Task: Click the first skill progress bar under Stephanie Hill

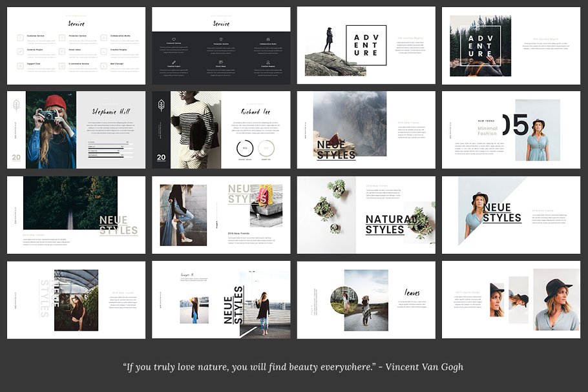Action: [109, 143]
